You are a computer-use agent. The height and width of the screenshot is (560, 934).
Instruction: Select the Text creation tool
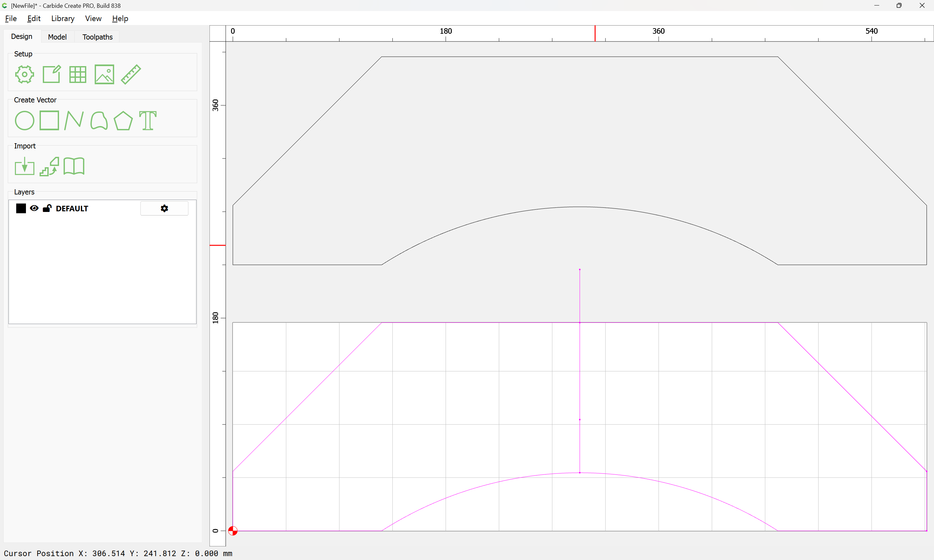(148, 121)
